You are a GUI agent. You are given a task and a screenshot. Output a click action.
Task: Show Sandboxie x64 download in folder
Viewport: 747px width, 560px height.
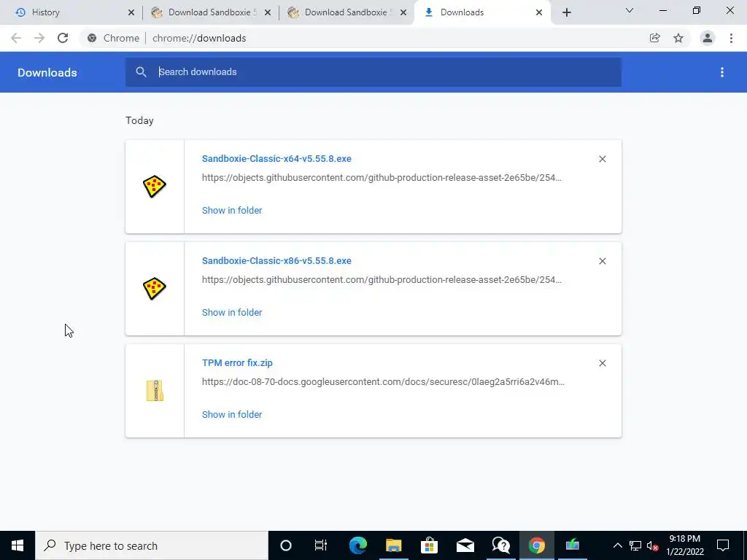pyautogui.click(x=232, y=211)
